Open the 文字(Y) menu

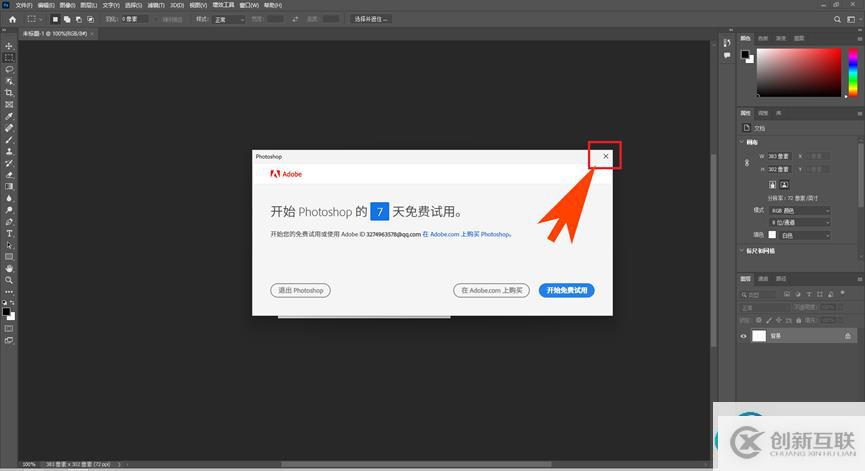[111, 5]
